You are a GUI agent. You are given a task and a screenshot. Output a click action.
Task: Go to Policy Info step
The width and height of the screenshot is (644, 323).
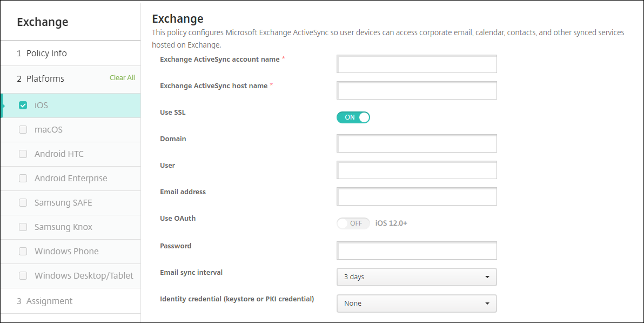tap(46, 54)
